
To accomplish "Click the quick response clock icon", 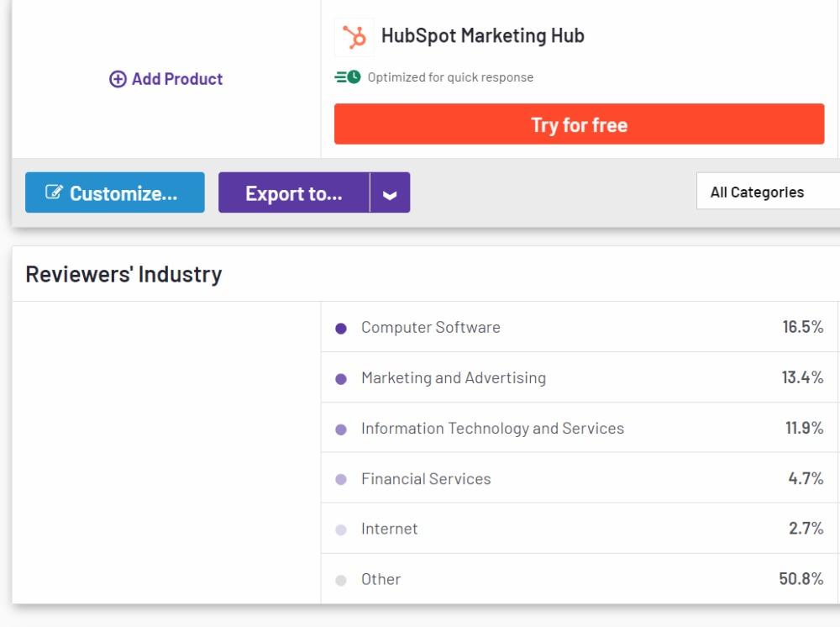I will (x=348, y=77).
